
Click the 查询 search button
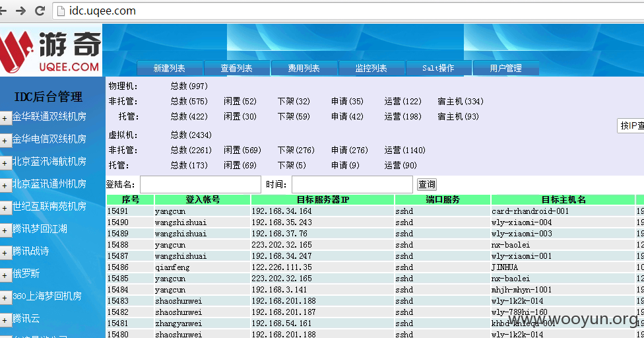pos(427,184)
